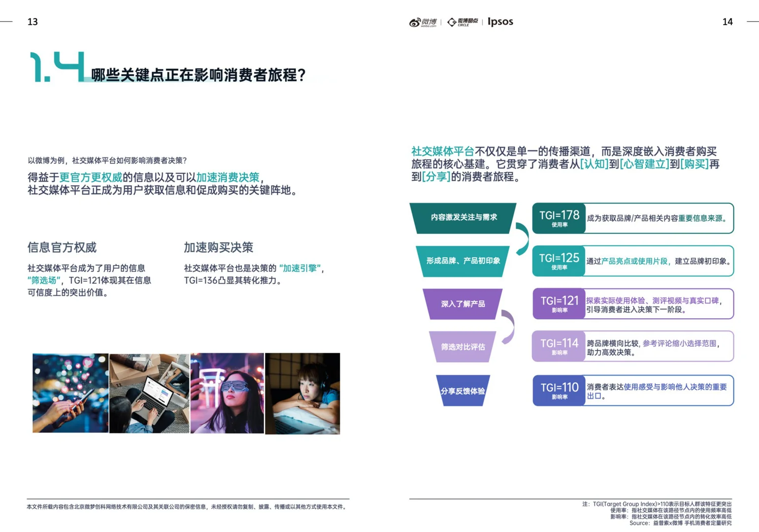Click the bracketed term [分享]

click(x=436, y=177)
